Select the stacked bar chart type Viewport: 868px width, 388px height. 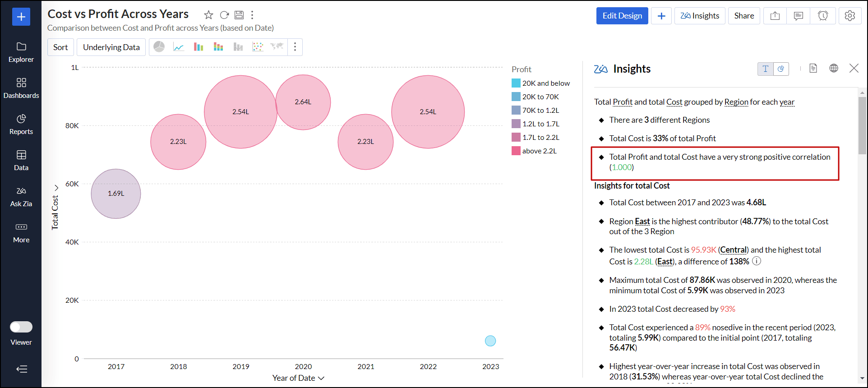click(x=218, y=47)
